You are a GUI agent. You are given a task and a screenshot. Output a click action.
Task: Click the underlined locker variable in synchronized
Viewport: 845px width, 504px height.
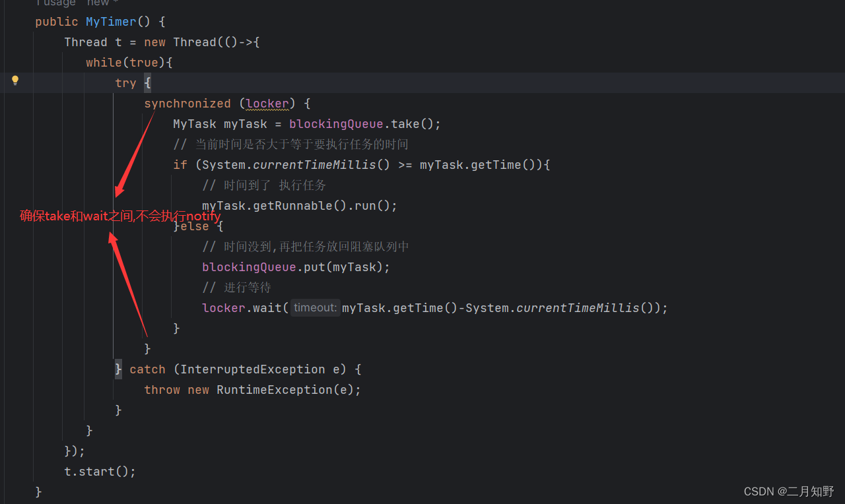point(267,103)
